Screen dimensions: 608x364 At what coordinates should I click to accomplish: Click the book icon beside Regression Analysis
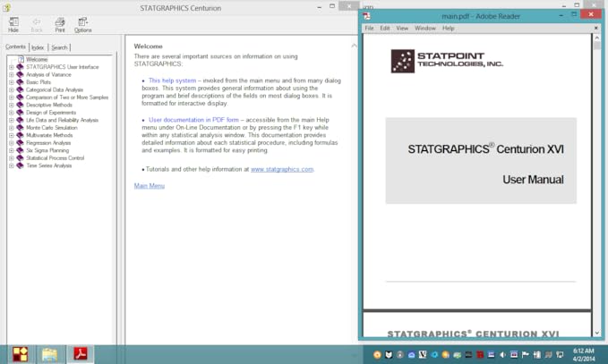pyautogui.click(x=20, y=143)
